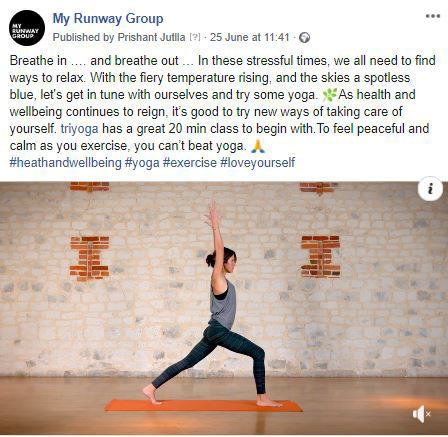Click the post text starting 'Breathe in'
The height and width of the screenshot is (437, 448).
(223, 103)
